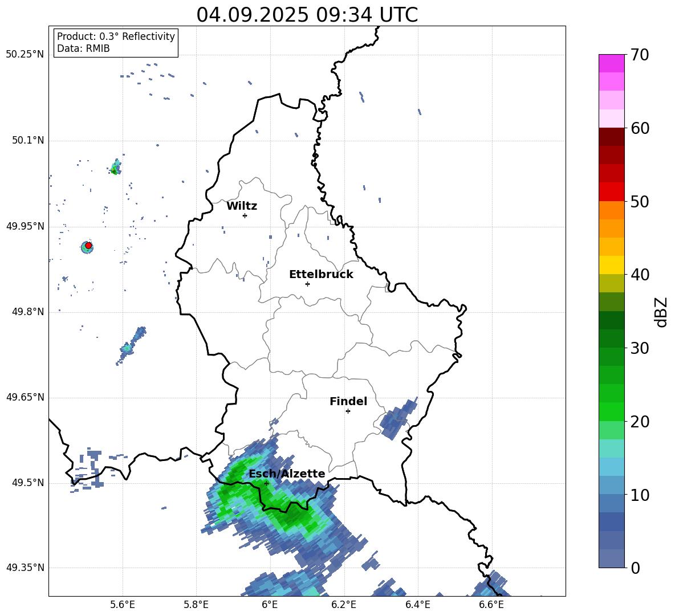675x616 pixels.
Task: Click the Findel station cross marker
Action: [x=348, y=411]
